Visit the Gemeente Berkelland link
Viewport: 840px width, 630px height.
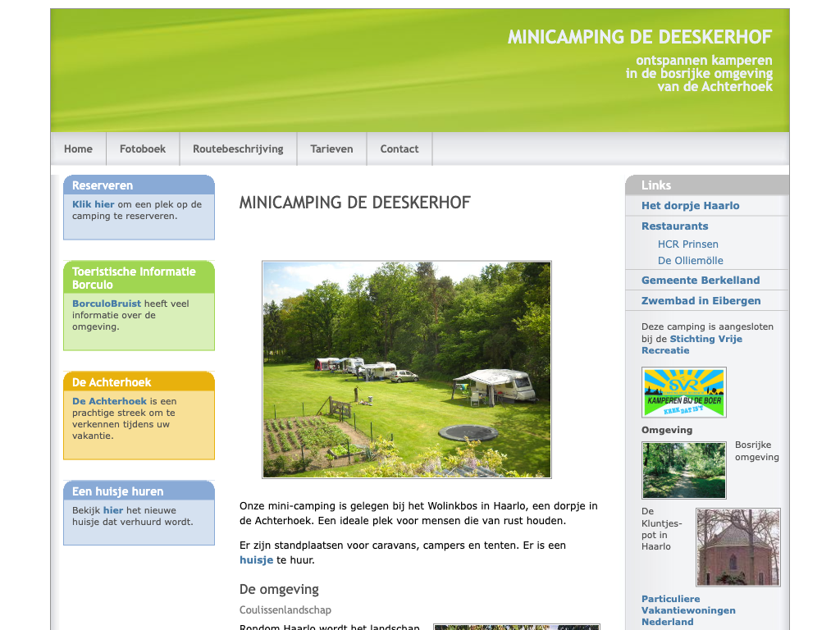[700, 281]
